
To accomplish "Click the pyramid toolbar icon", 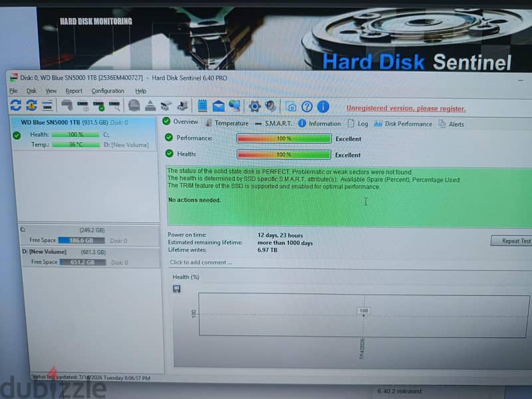I will 150,106.
